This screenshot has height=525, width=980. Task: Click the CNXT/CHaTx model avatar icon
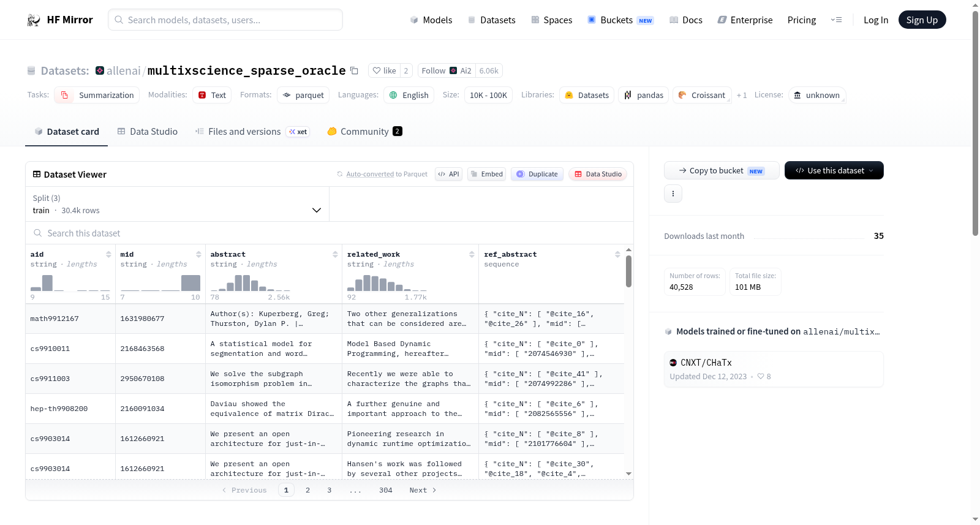click(673, 363)
